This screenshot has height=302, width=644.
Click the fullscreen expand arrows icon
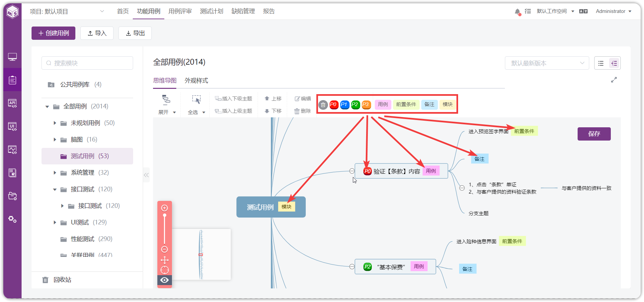pyautogui.click(x=614, y=80)
